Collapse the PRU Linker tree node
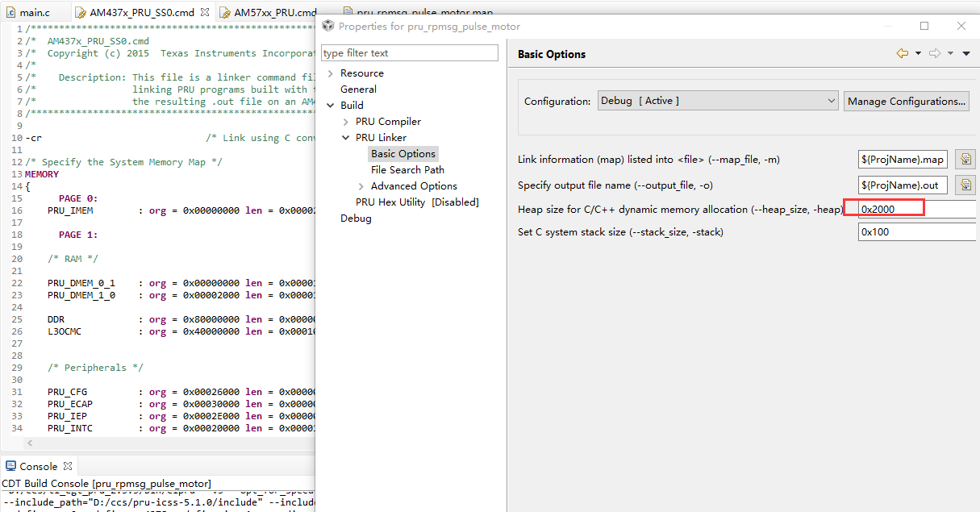Viewport: 980px width, 512px height. click(346, 138)
